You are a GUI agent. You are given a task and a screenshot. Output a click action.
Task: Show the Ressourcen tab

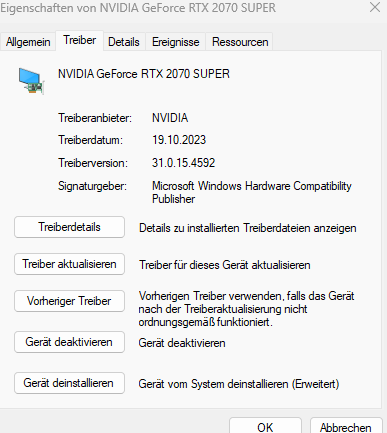click(x=240, y=42)
